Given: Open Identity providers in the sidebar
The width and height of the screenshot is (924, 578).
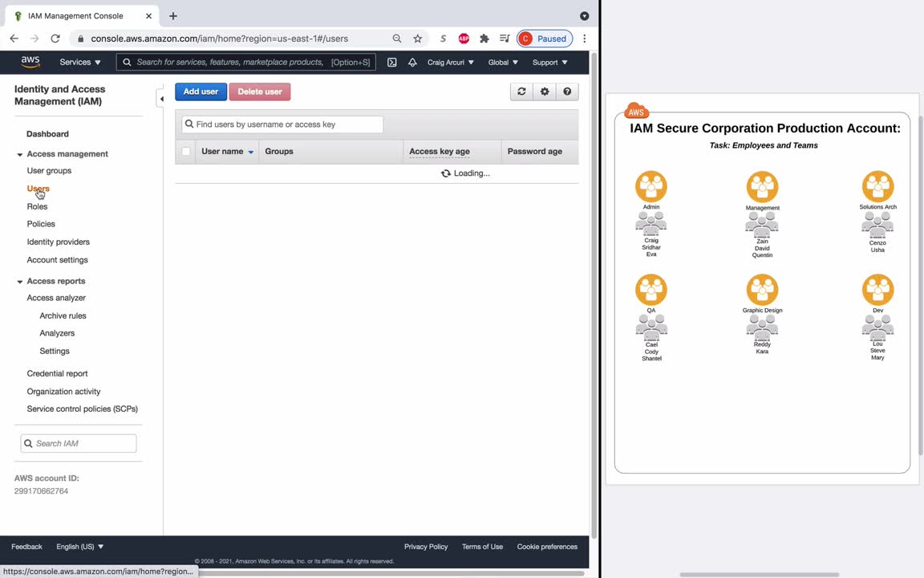Looking at the screenshot, I should coord(59,242).
